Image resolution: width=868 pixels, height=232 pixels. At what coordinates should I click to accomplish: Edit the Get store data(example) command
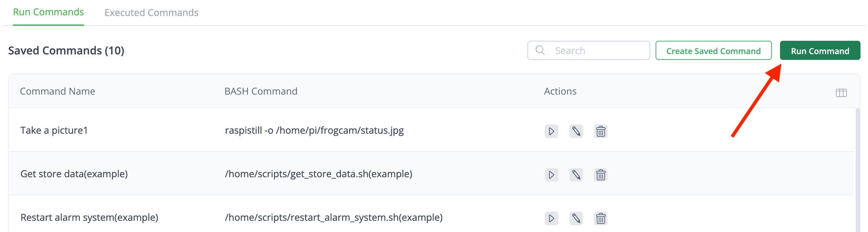pos(576,175)
